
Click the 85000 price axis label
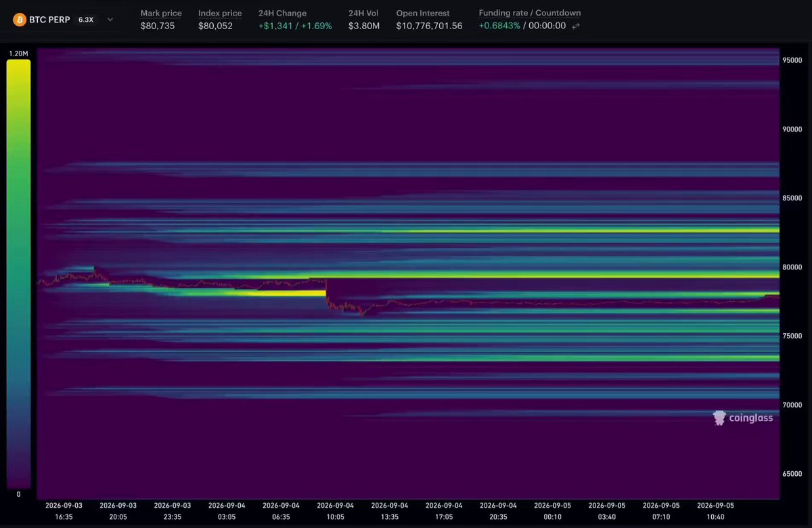point(792,198)
